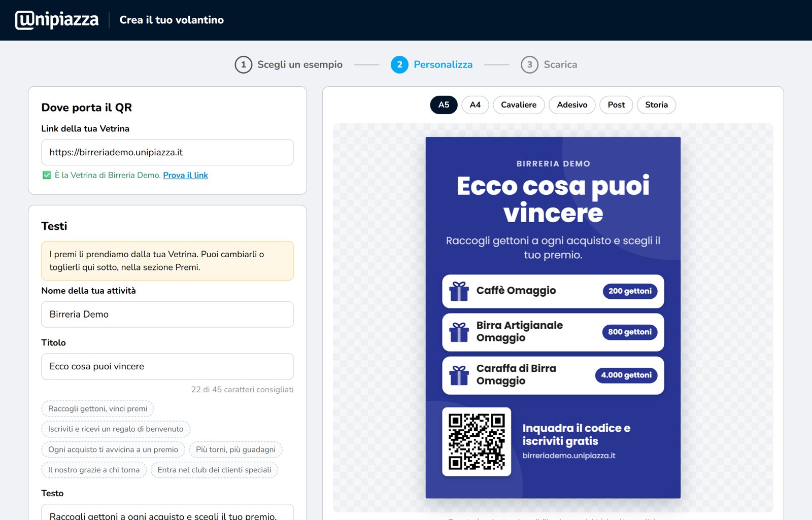Click into the Testo field

point(167,512)
